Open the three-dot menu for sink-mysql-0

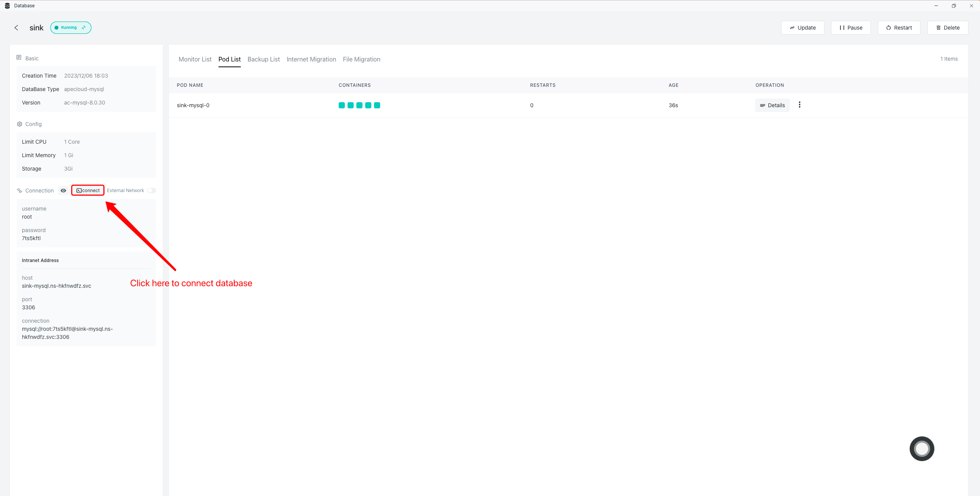coord(800,105)
